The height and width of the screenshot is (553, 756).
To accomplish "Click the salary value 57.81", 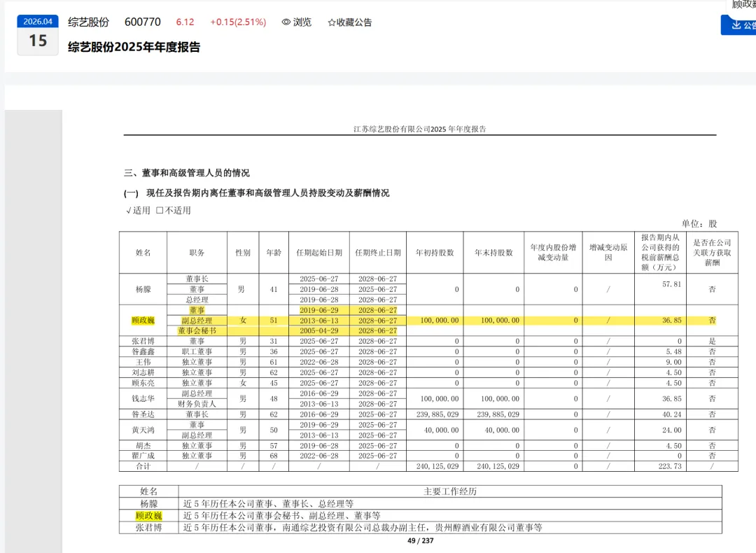I will tap(671, 284).
